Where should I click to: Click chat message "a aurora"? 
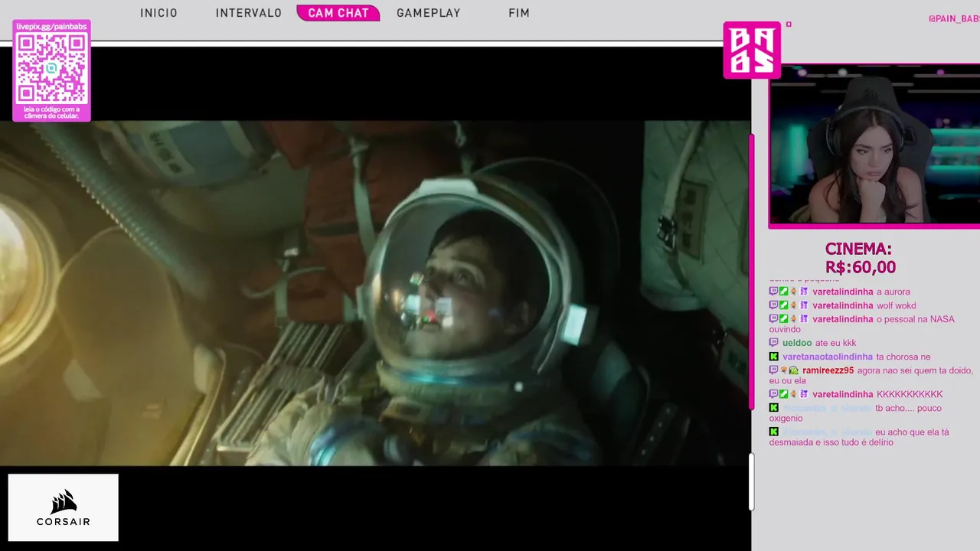coord(893,292)
